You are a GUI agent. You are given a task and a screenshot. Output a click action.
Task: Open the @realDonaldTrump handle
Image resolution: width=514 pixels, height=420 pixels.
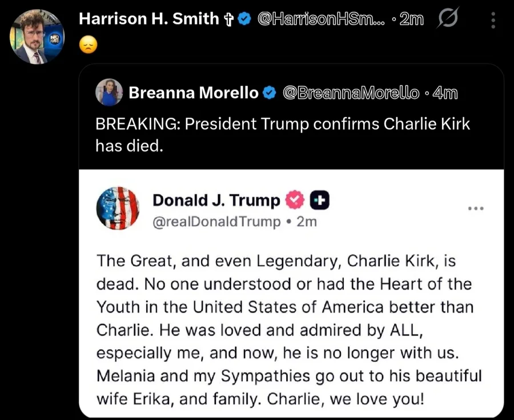[x=216, y=221]
